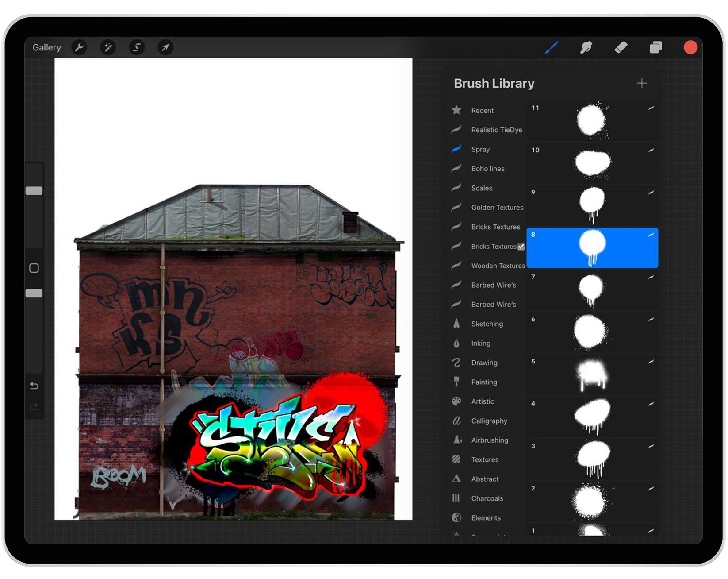The width and height of the screenshot is (728, 579).
Task: Adjust the brush size slider handle
Action: 34,191
